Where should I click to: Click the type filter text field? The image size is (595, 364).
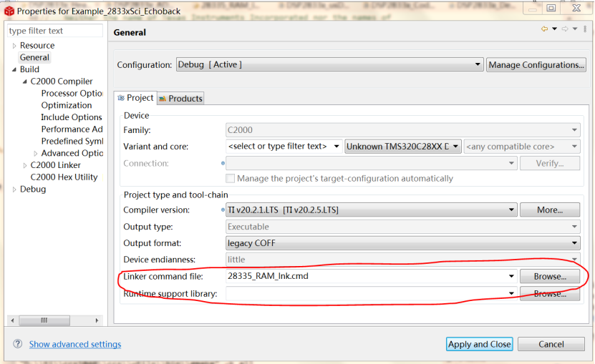(55, 31)
